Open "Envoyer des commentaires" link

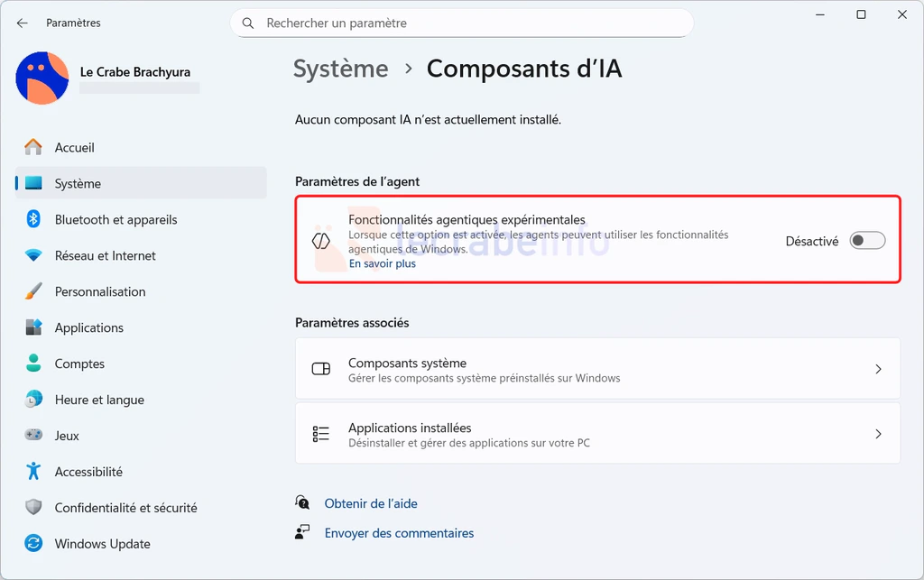click(x=399, y=533)
